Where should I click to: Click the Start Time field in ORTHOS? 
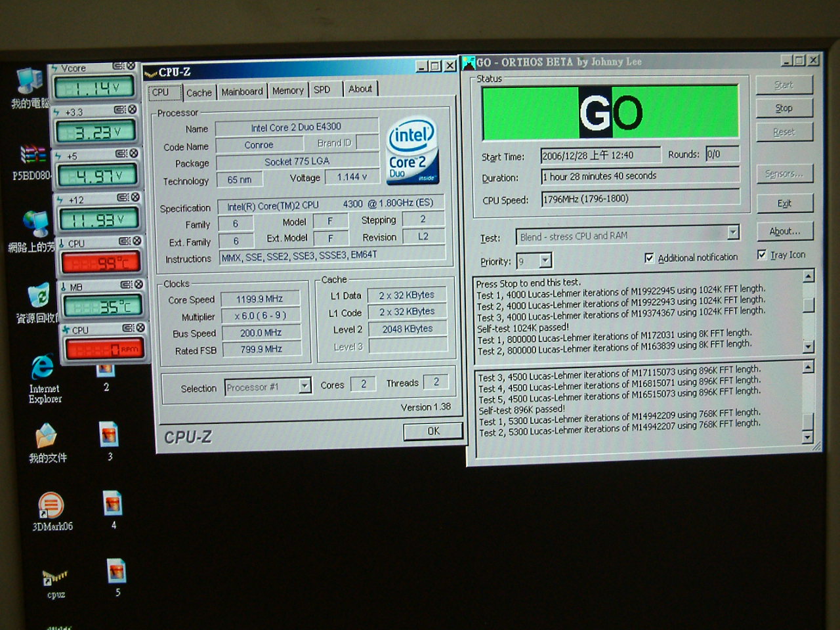pyautogui.click(x=600, y=156)
